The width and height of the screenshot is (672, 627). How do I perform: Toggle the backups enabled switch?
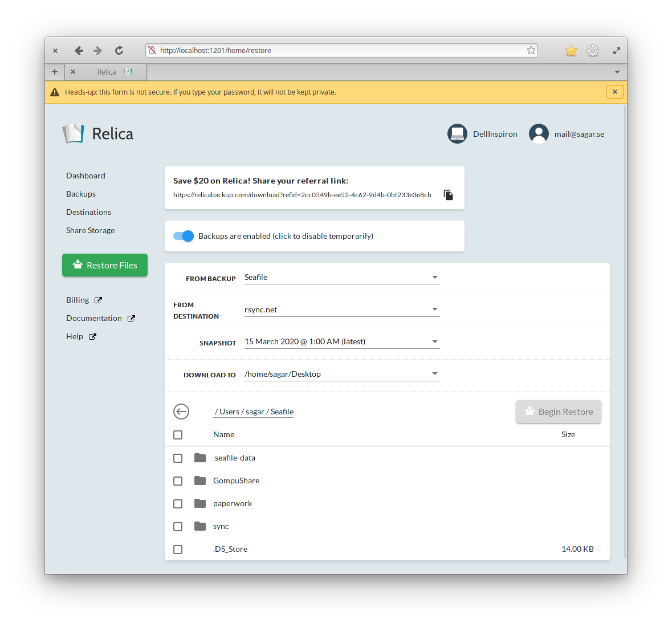(x=184, y=236)
